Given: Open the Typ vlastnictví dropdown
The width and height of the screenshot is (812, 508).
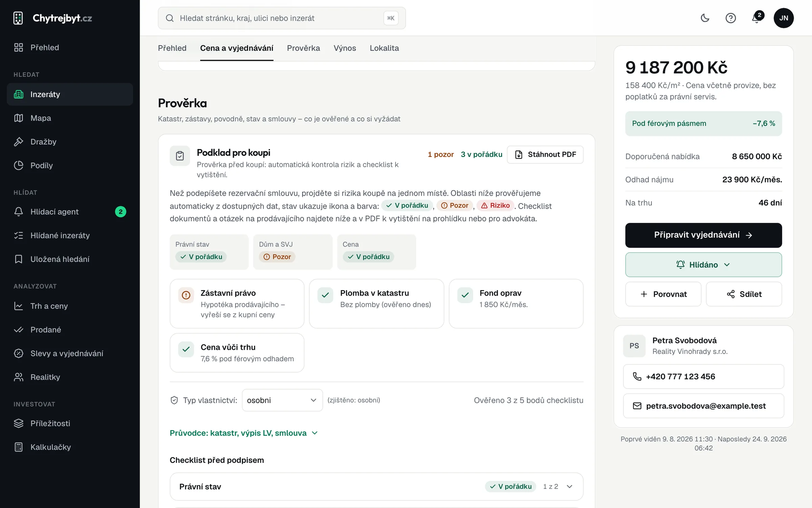Looking at the screenshot, I should [282, 400].
